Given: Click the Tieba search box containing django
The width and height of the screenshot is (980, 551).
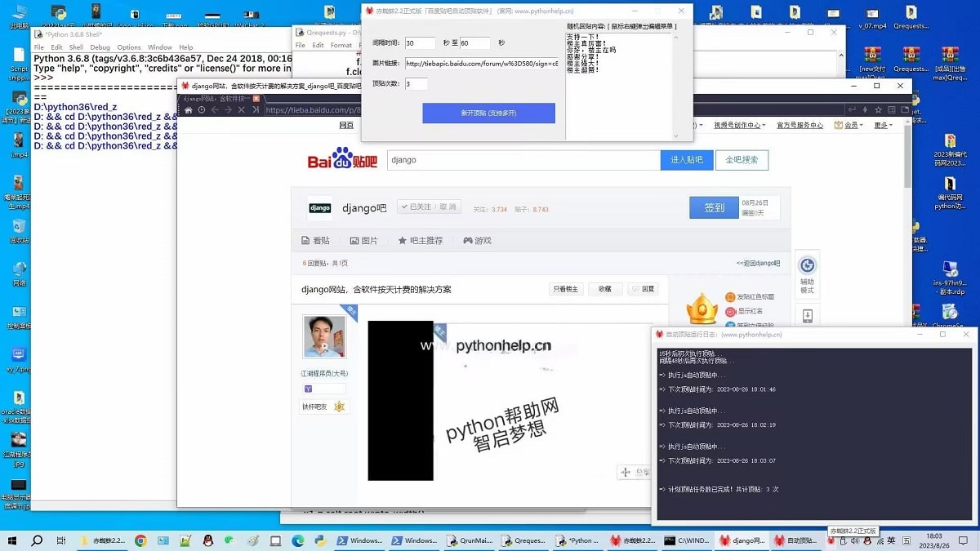Looking at the screenshot, I should (x=523, y=160).
